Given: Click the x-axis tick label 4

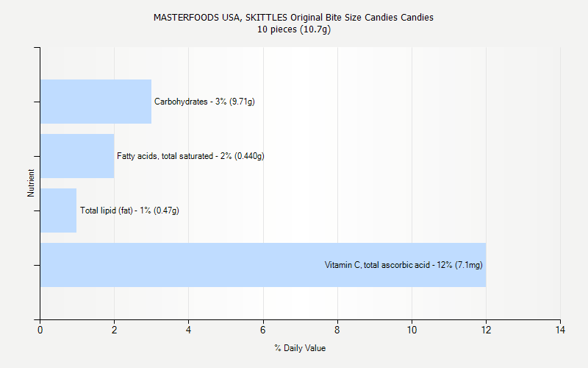Looking at the screenshot, I should [x=189, y=330].
